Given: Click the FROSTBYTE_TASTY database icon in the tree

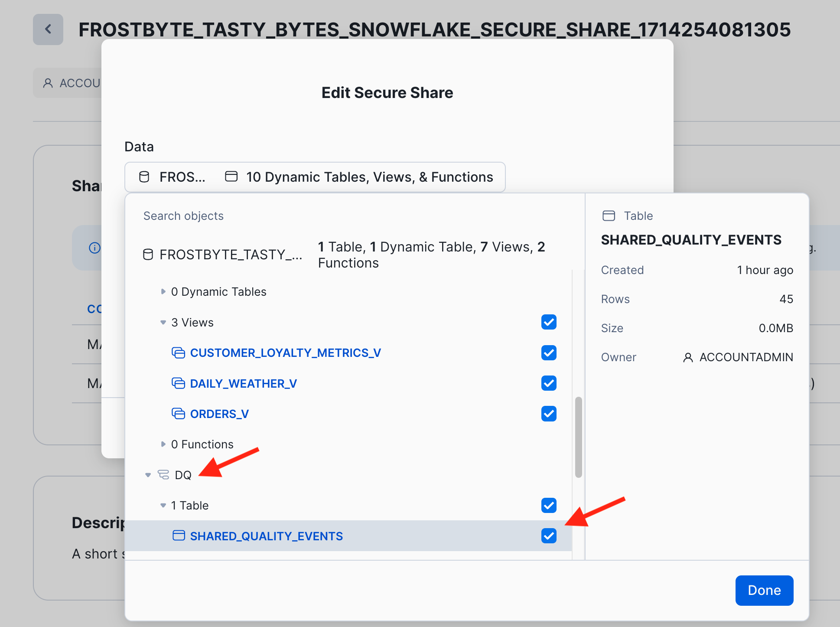Looking at the screenshot, I should point(148,255).
